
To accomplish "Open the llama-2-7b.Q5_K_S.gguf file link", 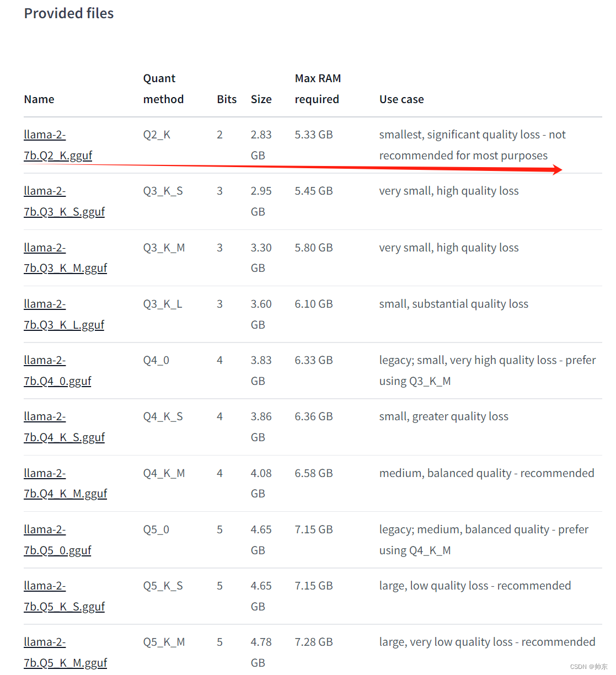I will tap(64, 596).
